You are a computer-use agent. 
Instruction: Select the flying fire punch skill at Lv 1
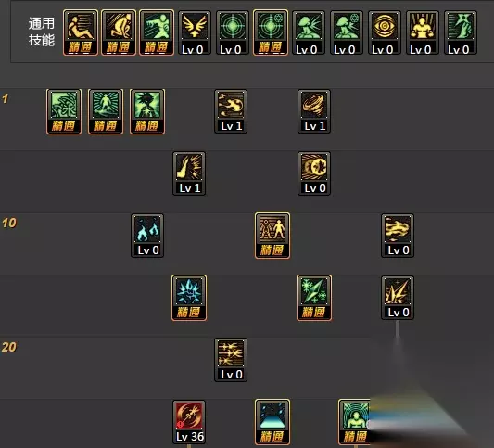click(231, 111)
